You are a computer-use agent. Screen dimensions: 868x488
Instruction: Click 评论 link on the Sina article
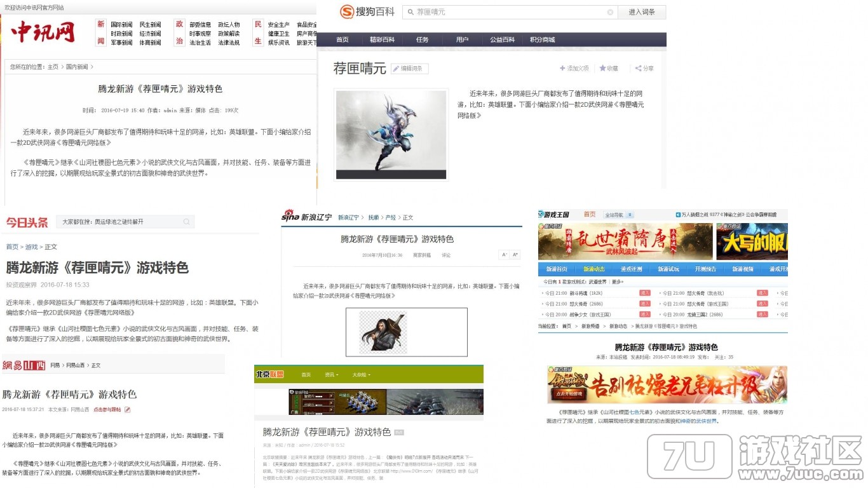(446, 255)
